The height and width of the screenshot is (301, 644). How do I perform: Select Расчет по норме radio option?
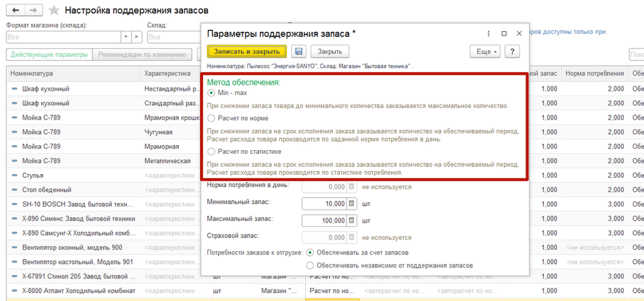(x=211, y=118)
